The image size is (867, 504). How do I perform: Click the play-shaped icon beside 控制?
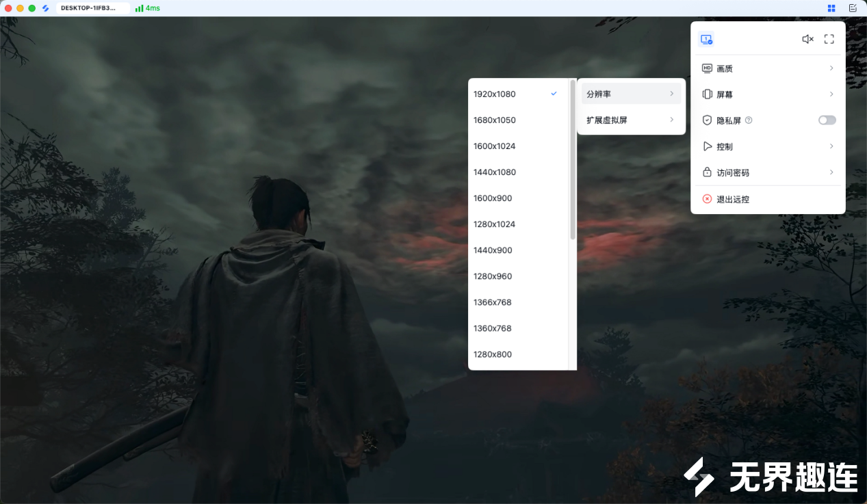708,146
